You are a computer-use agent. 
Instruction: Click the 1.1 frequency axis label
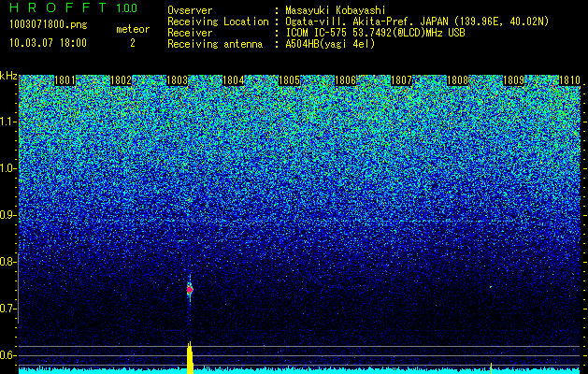(8, 122)
